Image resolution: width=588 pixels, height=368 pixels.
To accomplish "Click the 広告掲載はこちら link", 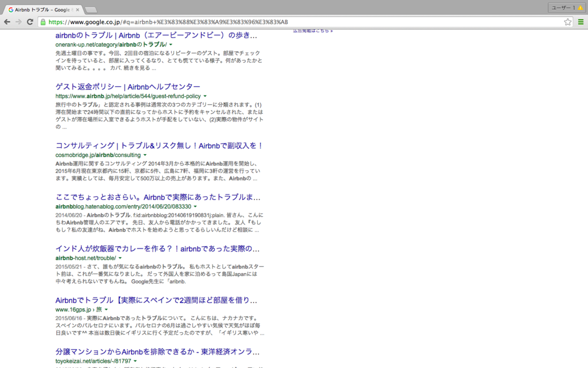I will [x=313, y=31].
